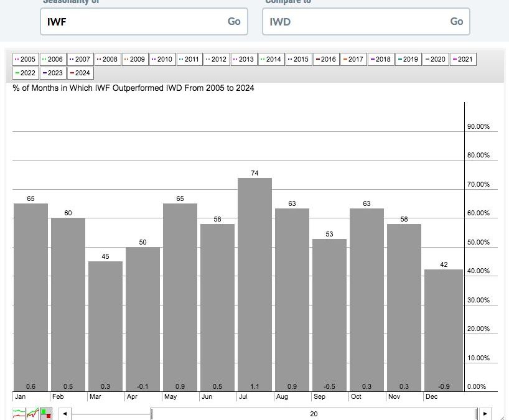
Task: Click the 1.1 average value in July bar
Action: 255,386
